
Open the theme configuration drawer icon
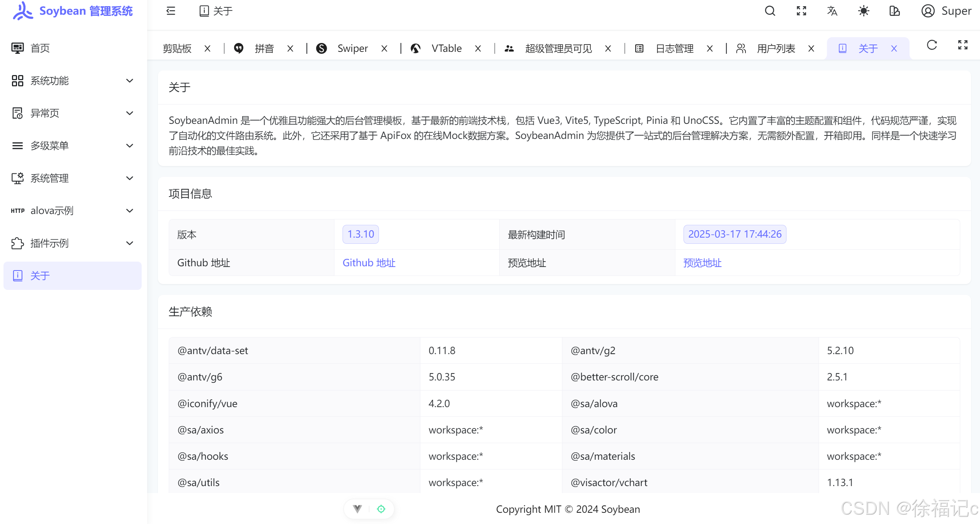point(894,11)
